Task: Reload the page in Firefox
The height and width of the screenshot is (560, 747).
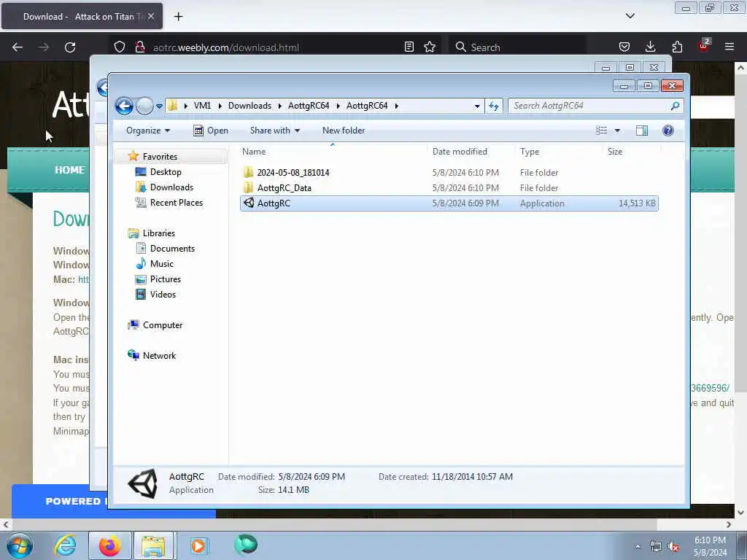Action: point(70,47)
